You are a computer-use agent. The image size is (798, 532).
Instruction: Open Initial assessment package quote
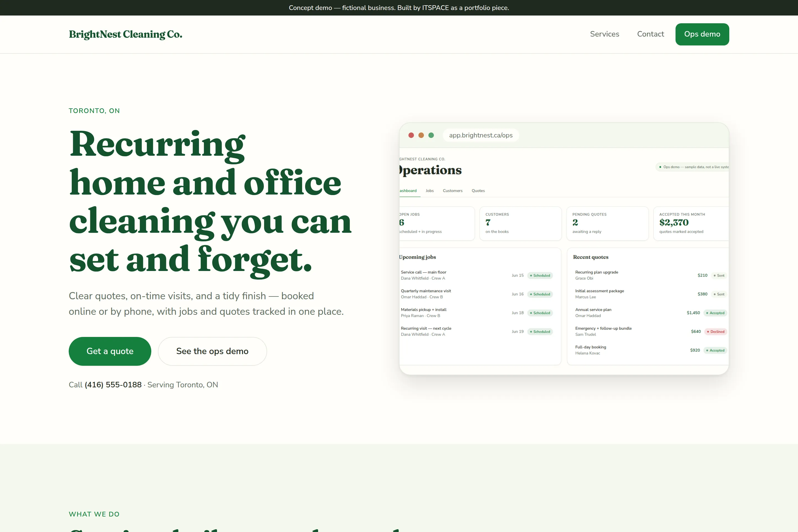pos(651,294)
